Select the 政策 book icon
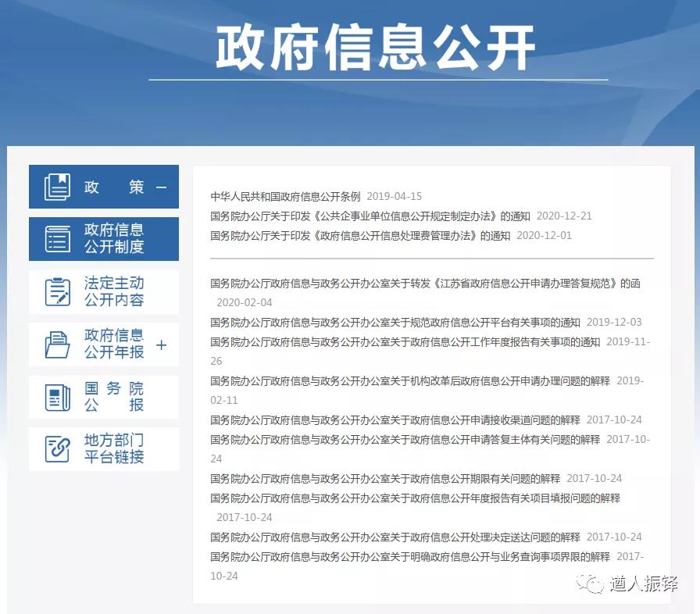 pos(58,186)
